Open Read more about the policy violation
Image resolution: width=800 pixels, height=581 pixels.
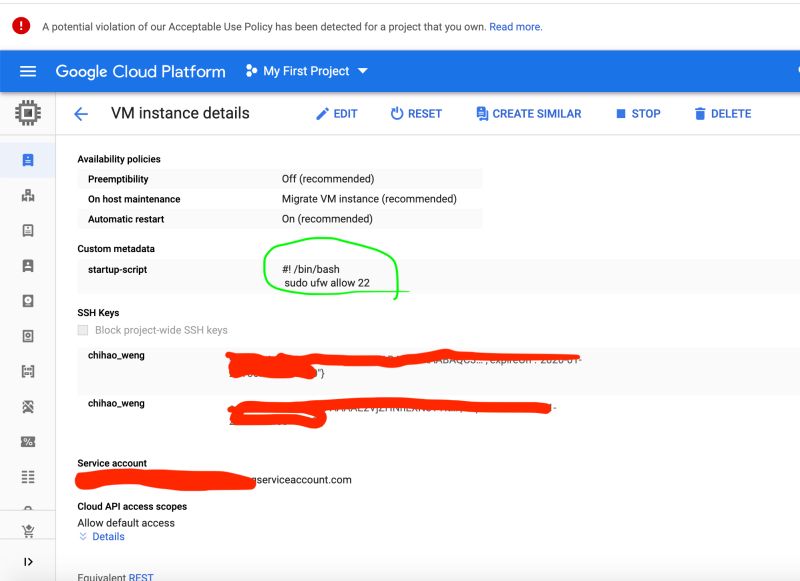tap(516, 27)
